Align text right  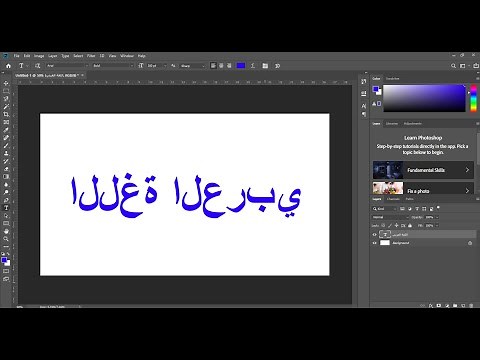pos(229,66)
